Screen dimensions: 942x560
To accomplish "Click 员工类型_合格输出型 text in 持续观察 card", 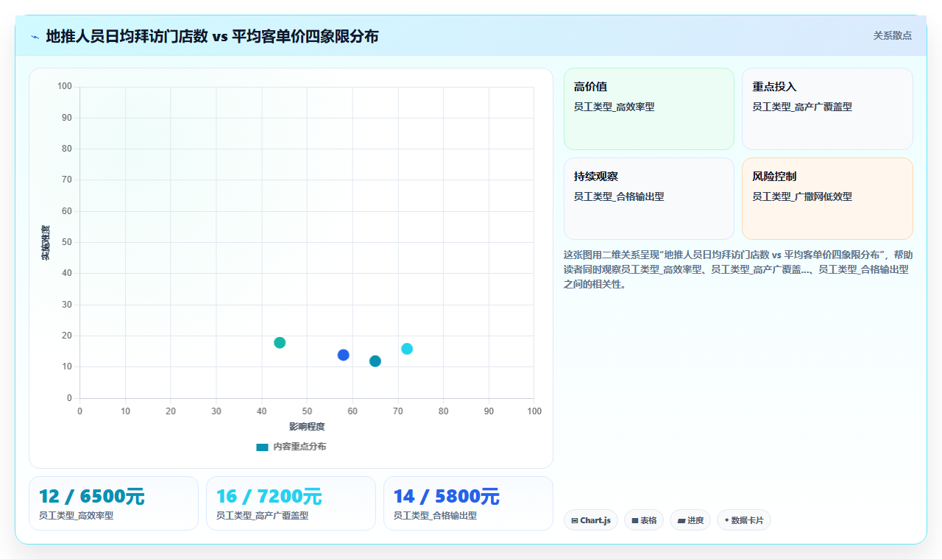I will tap(619, 196).
